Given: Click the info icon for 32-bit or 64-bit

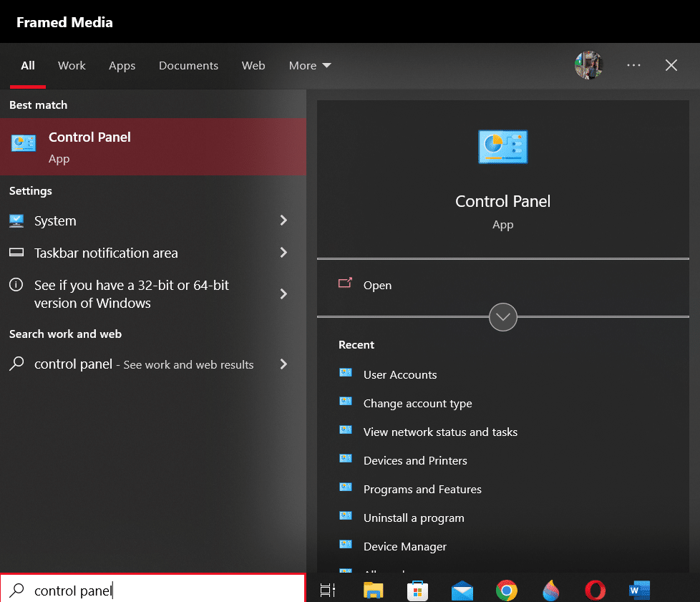Looking at the screenshot, I should [16, 284].
